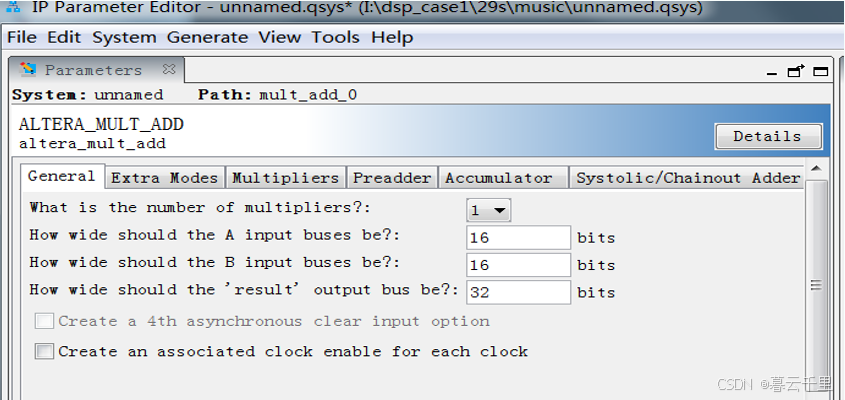Open the System menu
The width and height of the screenshot is (845, 400).
[124, 37]
